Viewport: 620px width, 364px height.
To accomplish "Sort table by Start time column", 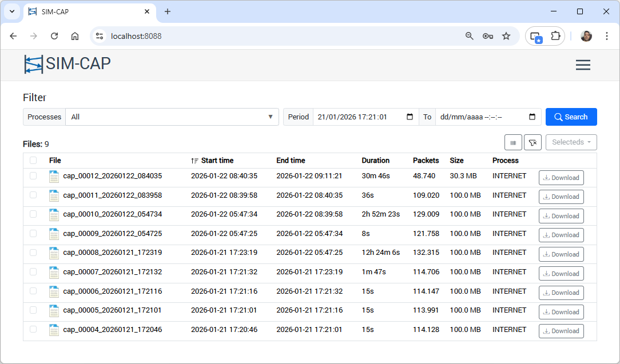I will point(216,161).
